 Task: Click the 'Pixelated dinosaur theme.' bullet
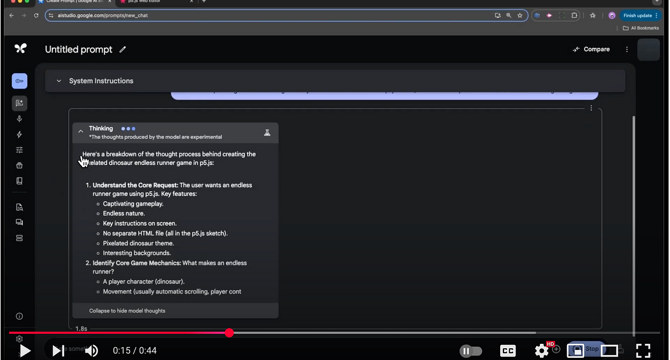click(x=138, y=243)
